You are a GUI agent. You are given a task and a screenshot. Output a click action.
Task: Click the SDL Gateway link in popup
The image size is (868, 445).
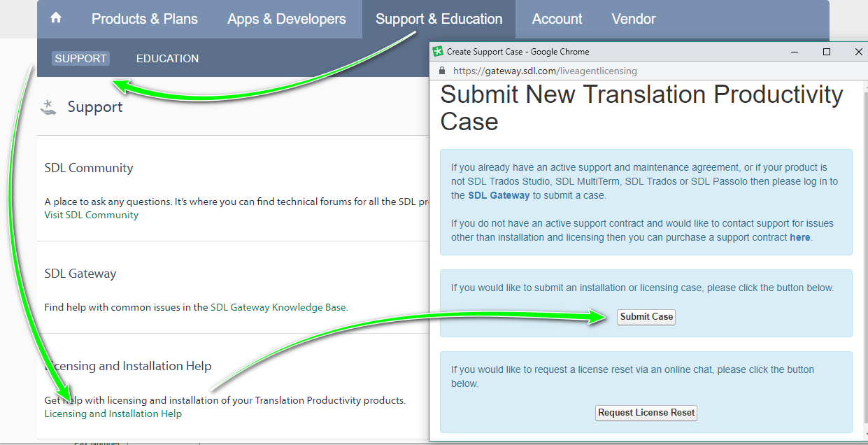click(499, 195)
